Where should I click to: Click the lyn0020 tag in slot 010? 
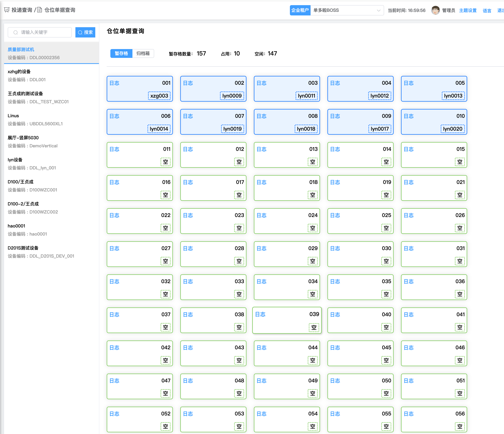(x=452, y=129)
